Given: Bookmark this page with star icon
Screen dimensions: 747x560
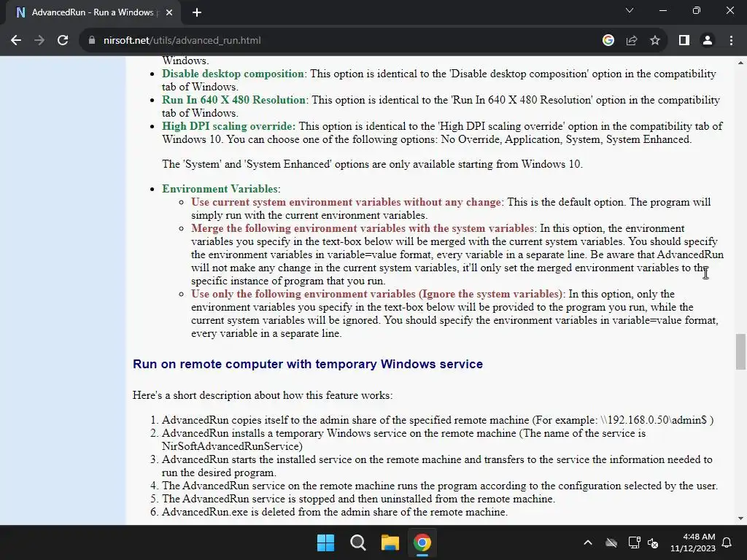Looking at the screenshot, I should click(655, 41).
